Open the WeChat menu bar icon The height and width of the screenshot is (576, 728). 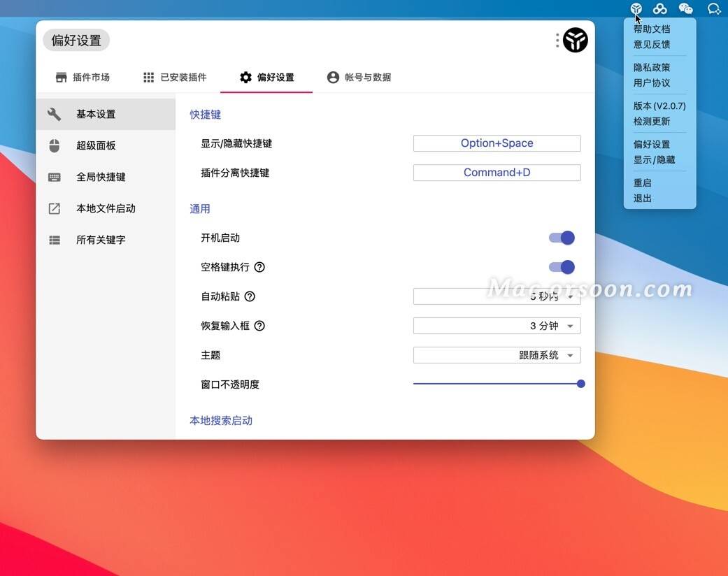[686, 8]
